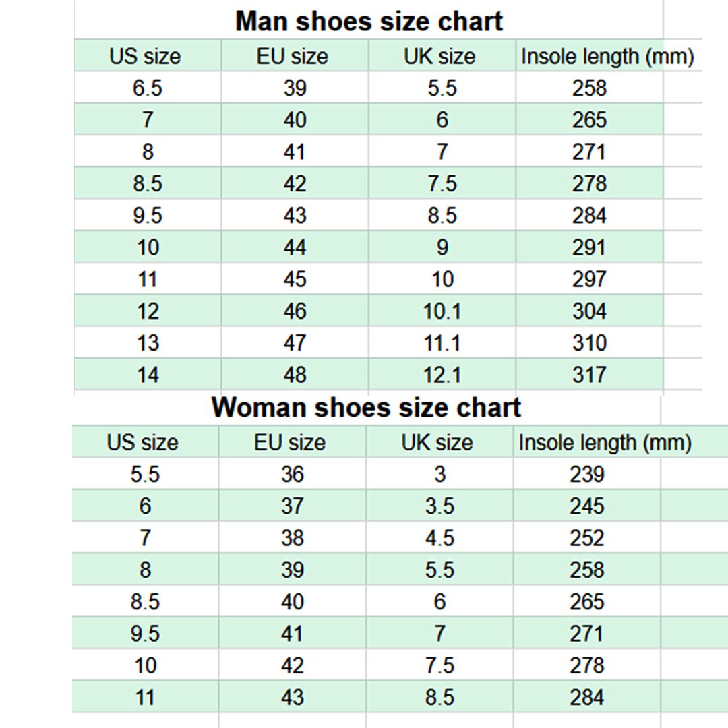Select the cell with EU size 48

[295, 375]
